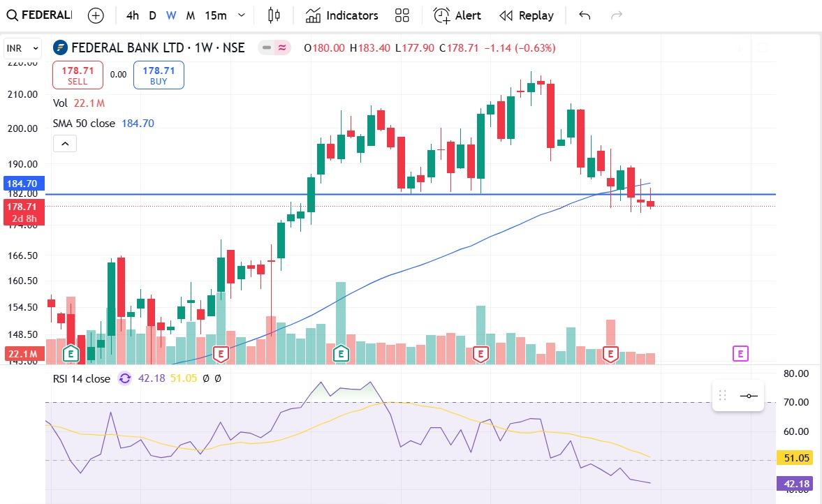Image resolution: width=822 pixels, height=504 pixels.
Task: Collapse the indicator legend chevron
Action: pos(65,144)
